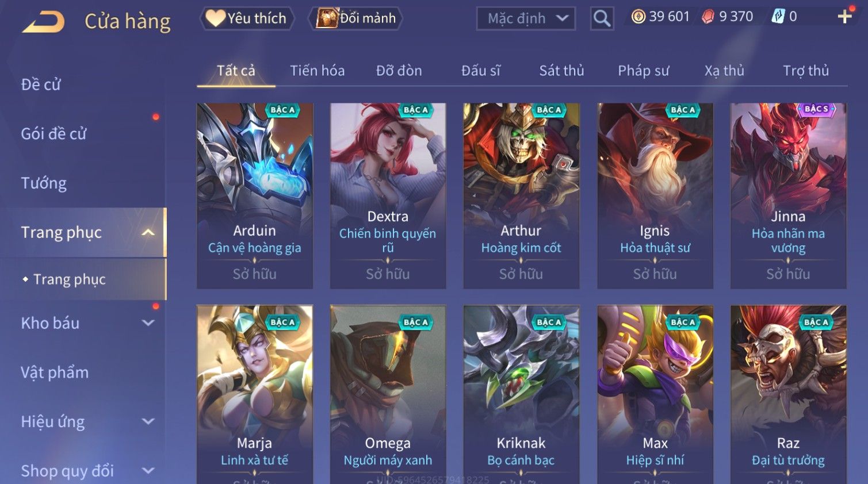Click the red ruby currency icon

tap(709, 17)
